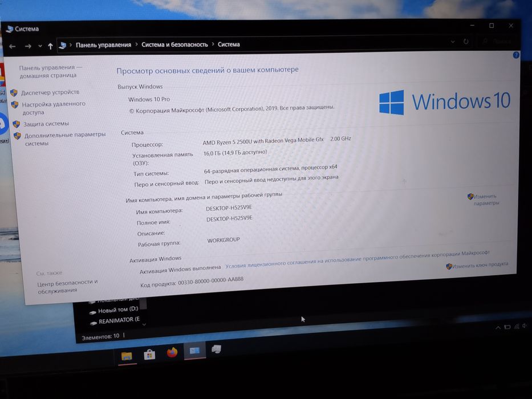Show hidden tray icons chevron
The width and height of the screenshot is (532, 399).
[498, 327]
